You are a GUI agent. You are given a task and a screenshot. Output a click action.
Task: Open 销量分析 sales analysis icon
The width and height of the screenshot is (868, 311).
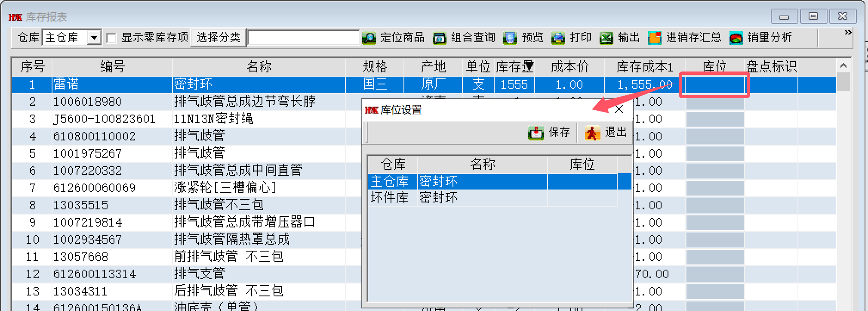tap(736, 38)
